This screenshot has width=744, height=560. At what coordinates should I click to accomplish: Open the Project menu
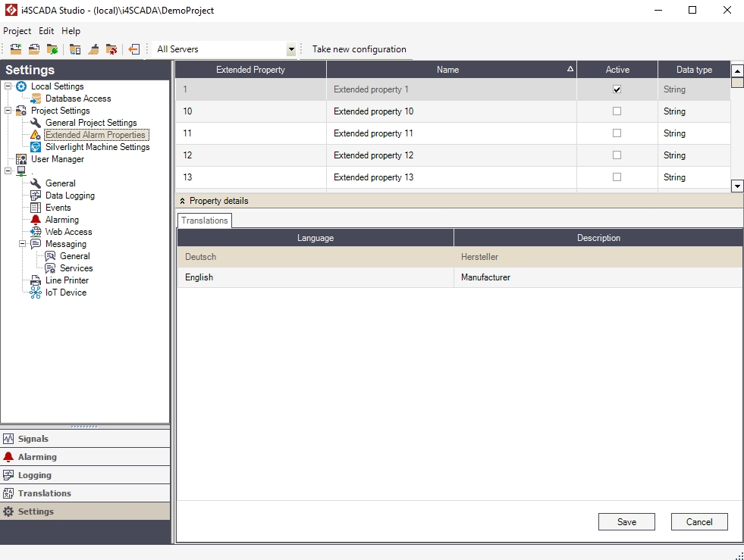pos(17,31)
